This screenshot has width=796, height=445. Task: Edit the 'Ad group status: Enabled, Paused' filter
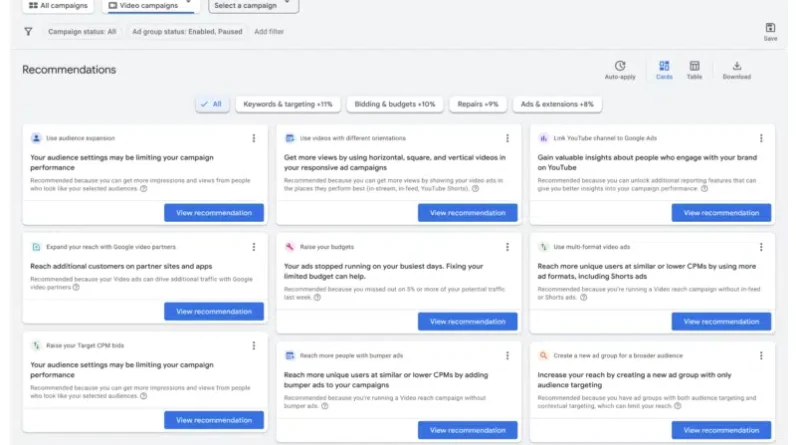[187, 31]
